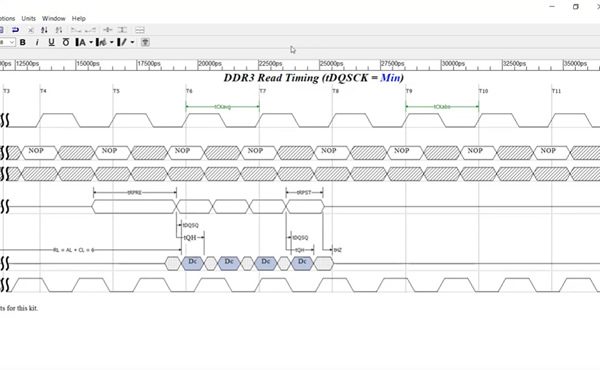600x370 pixels.
Task: Toggle bold text formatting
Action: tap(23, 42)
